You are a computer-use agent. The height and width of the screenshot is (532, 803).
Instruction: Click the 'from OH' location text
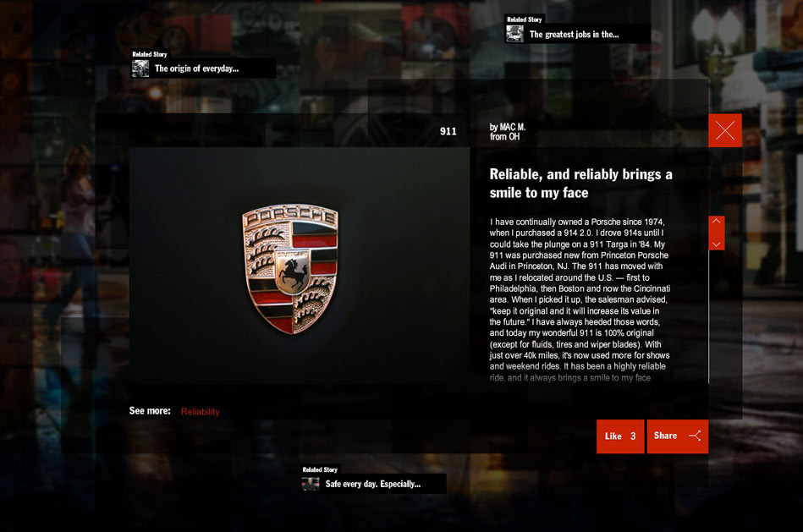[x=504, y=137]
